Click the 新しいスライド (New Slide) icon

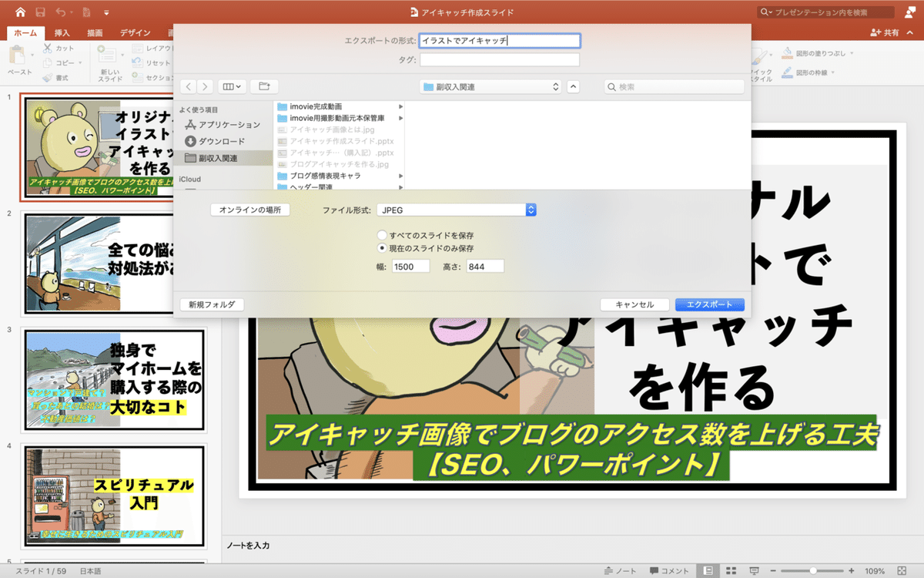click(x=107, y=54)
